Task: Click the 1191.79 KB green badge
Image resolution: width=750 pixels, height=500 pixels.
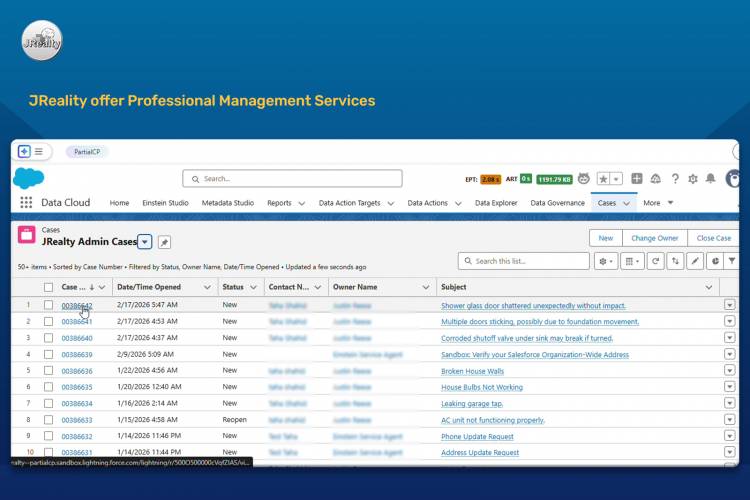Action: [554, 179]
